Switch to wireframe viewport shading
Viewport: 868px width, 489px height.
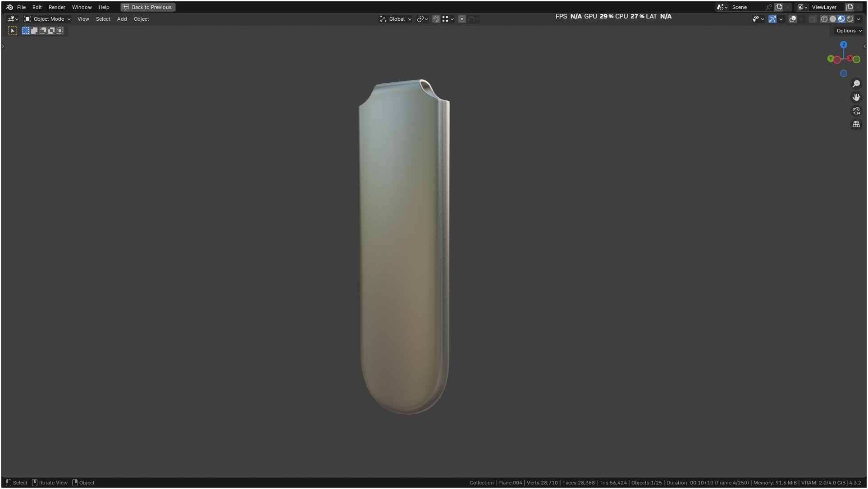824,19
